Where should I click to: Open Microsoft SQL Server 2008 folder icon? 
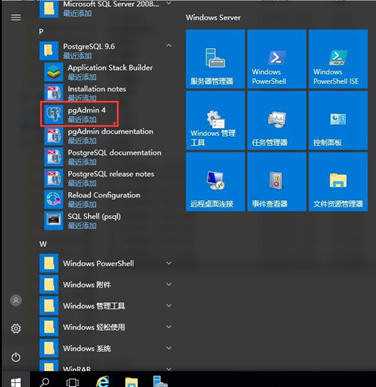(x=49, y=8)
